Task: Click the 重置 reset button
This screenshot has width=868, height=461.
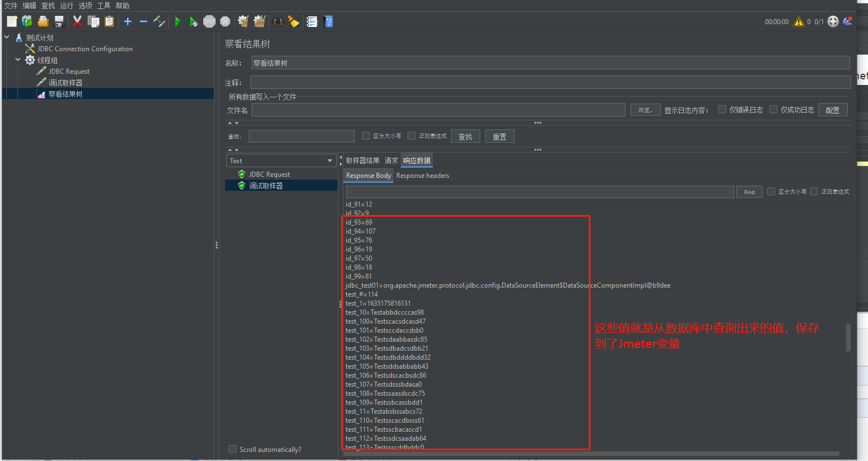Action: [x=499, y=136]
